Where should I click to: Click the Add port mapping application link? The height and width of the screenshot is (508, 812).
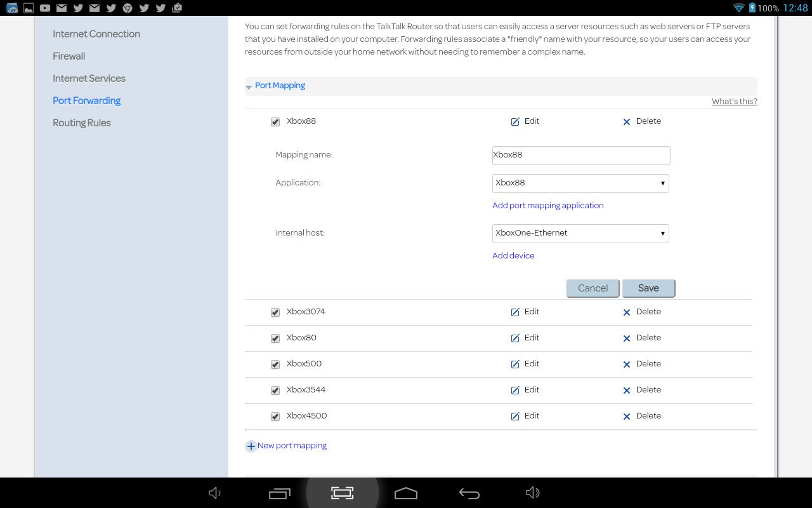(x=547, y=206)
